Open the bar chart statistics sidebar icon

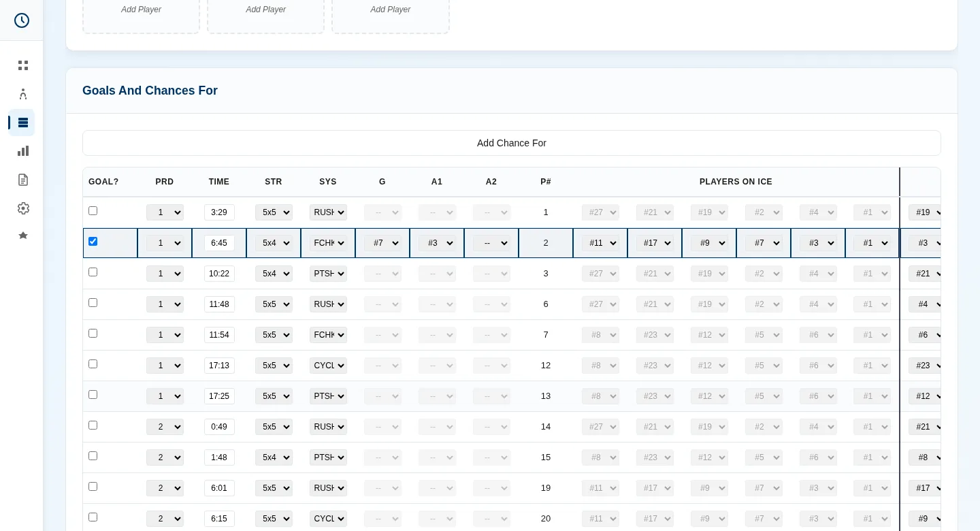point(23,151)
